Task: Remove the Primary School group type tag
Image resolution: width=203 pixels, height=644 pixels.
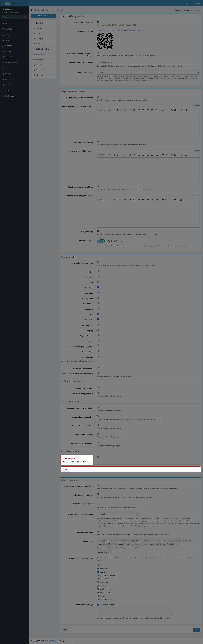Action: click(x=111, y=541)
